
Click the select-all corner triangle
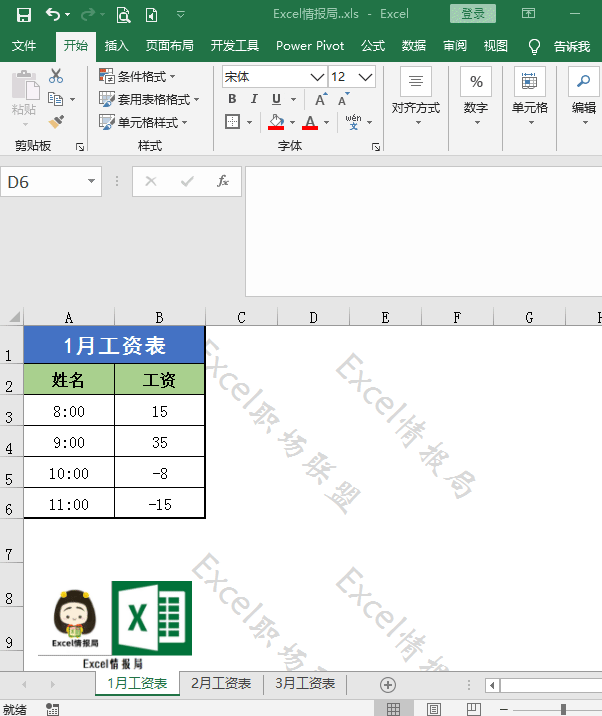coord(15,317)
